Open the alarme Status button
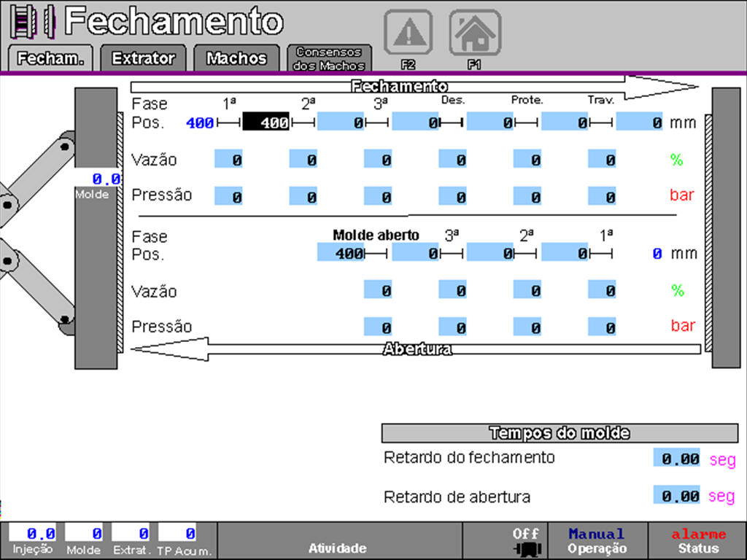Viewport: 747px width, 560px height. pyautogui.click(x=698, y=541)
